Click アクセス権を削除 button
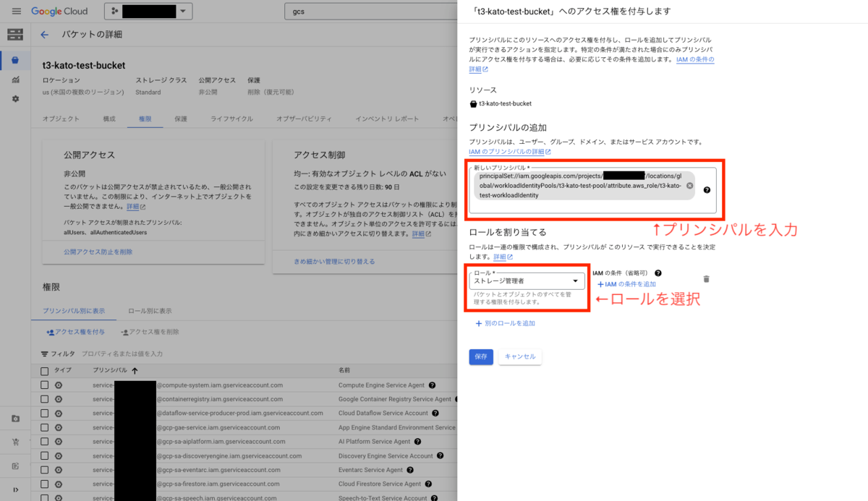Screen dimensions: 868x501 (150, 332)
